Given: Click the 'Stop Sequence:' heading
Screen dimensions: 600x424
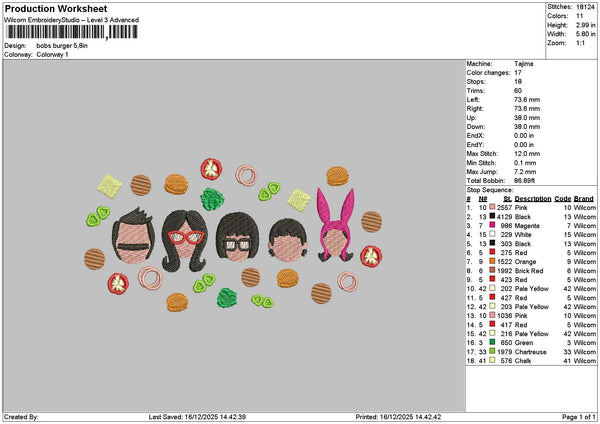Looking at the screenshot, I should 490,190.
